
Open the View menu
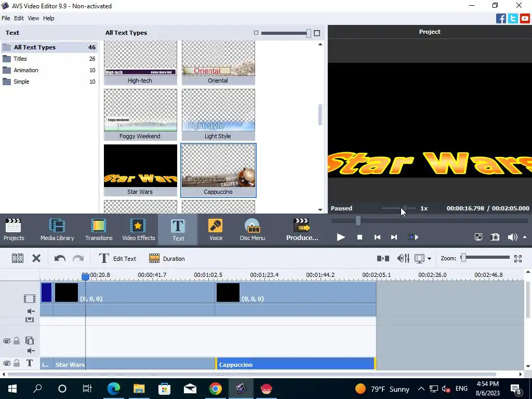click(33, 18)
